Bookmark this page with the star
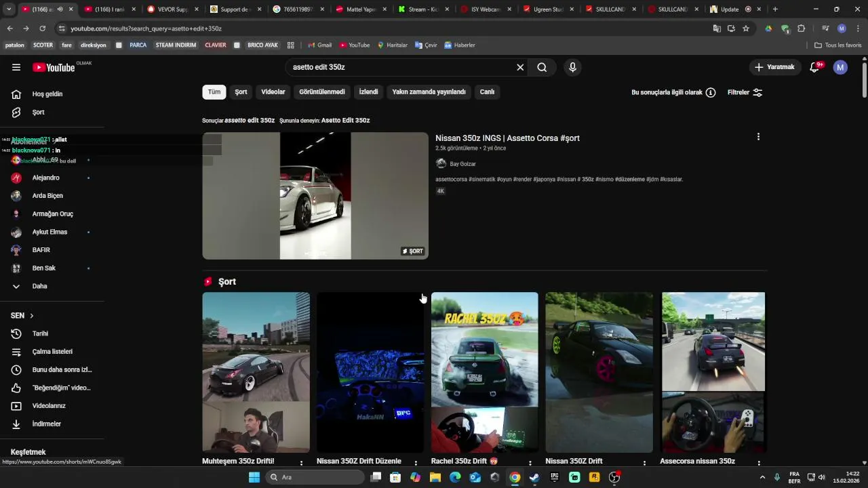The image size is (868, 488). tap(746, 28)
